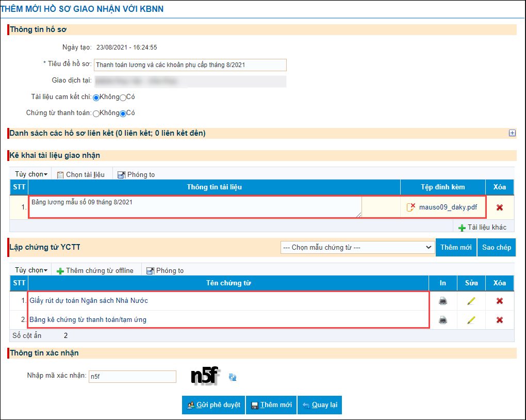The image size is (526, 420).
Task: Remove attached file mauso09_daky.pdf icon
Action: (411, 207)
